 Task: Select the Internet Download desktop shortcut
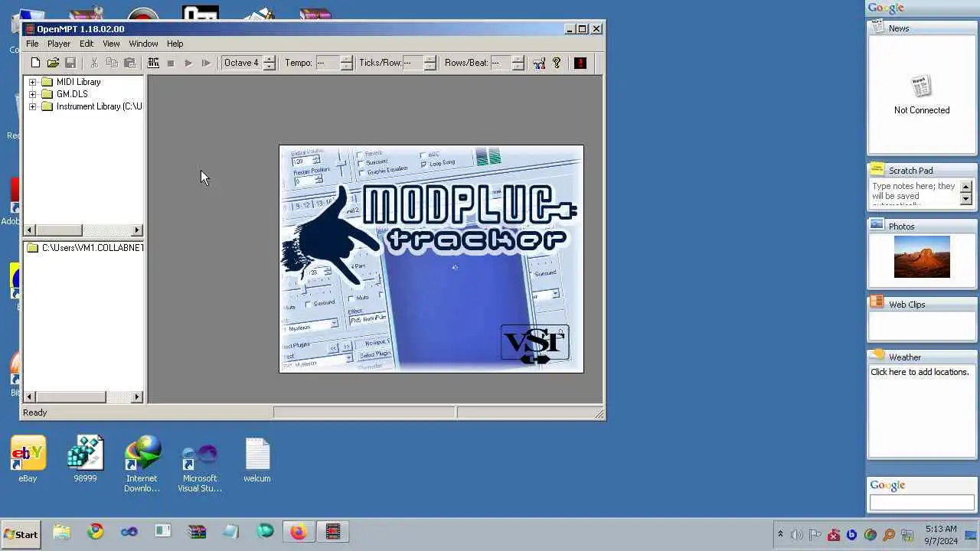point(142,465)
